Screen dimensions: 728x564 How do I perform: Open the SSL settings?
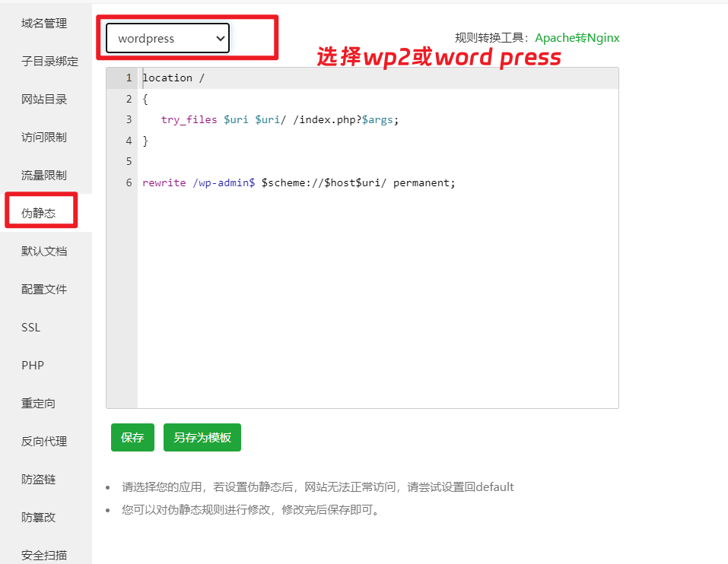point(30,328)
